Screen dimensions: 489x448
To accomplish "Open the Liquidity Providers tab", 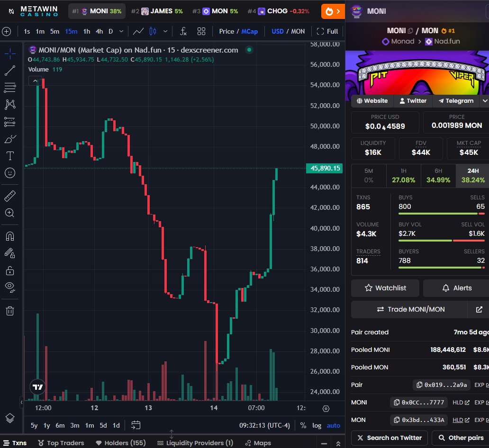I will [195, 443].
